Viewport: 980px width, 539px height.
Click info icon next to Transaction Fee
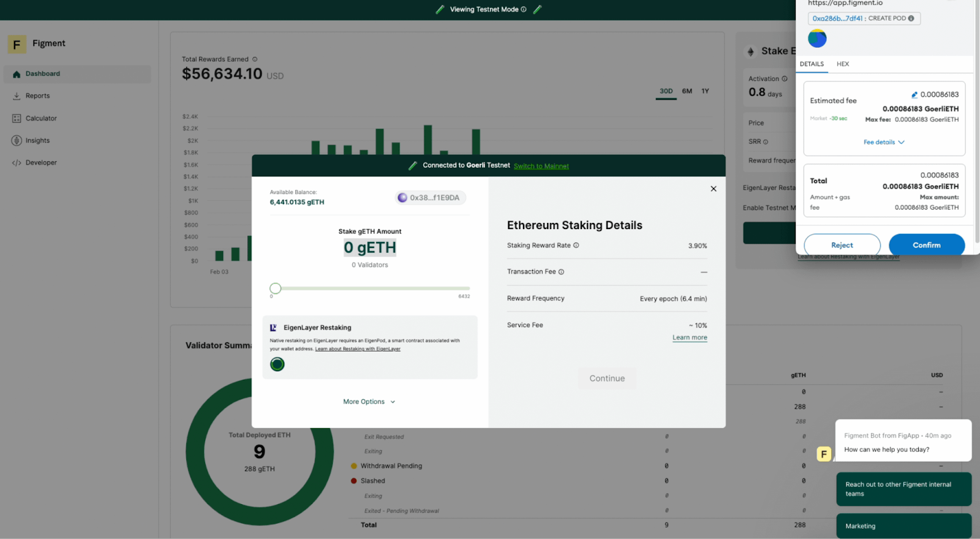(561, 272)
